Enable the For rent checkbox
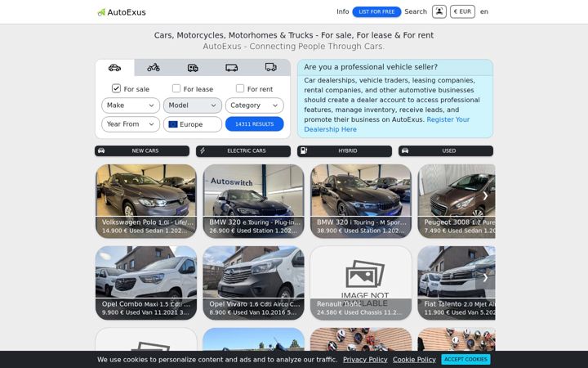This screenshot has width=588, height=368. (240, 88)
